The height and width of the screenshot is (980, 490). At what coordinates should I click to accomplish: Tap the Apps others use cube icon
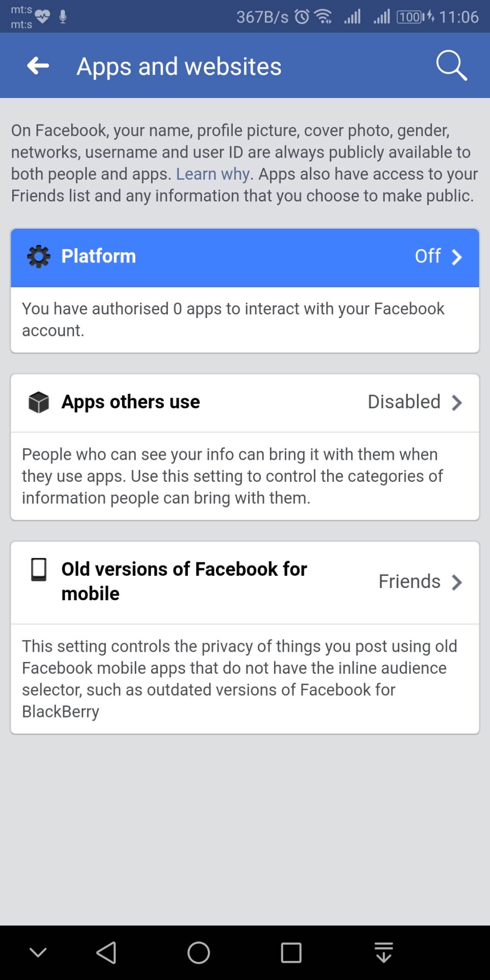(39, 402)
